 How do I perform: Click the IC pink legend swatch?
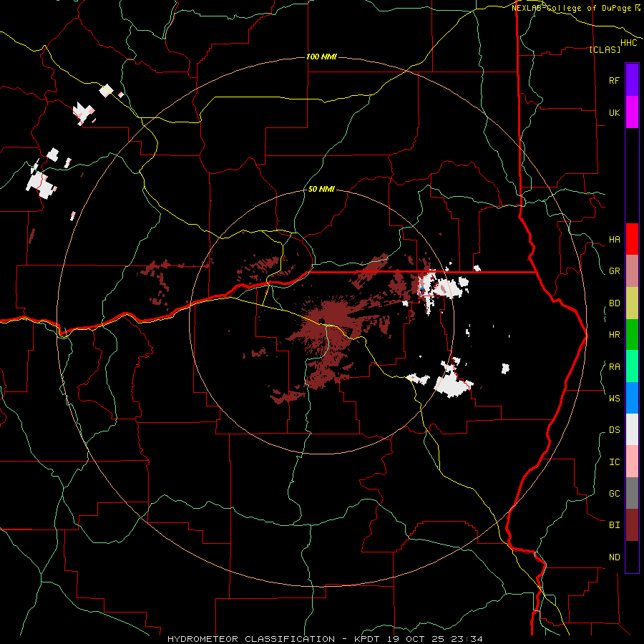point(632,462)
